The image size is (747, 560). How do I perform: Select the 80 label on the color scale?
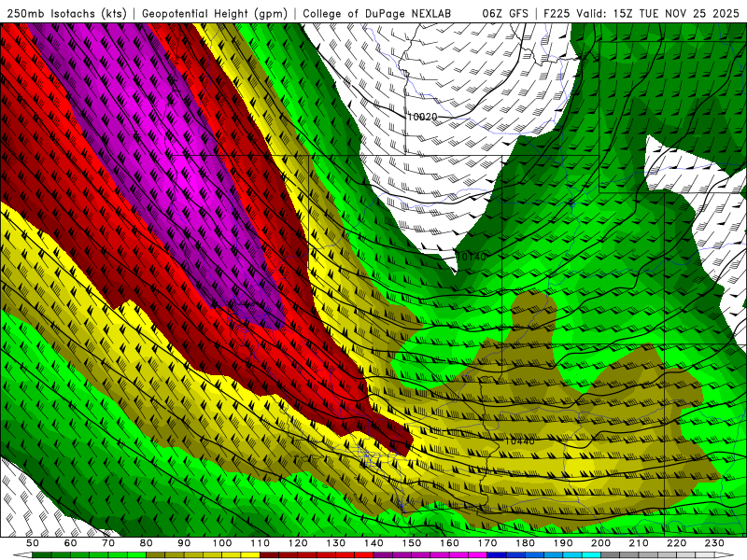[147, 543]
